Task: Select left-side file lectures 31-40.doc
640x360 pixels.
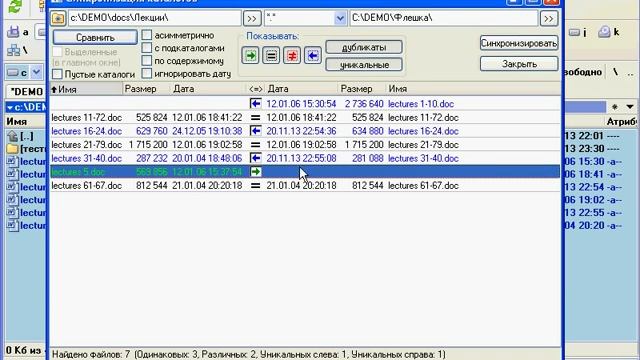Action: tap(87, 158)
